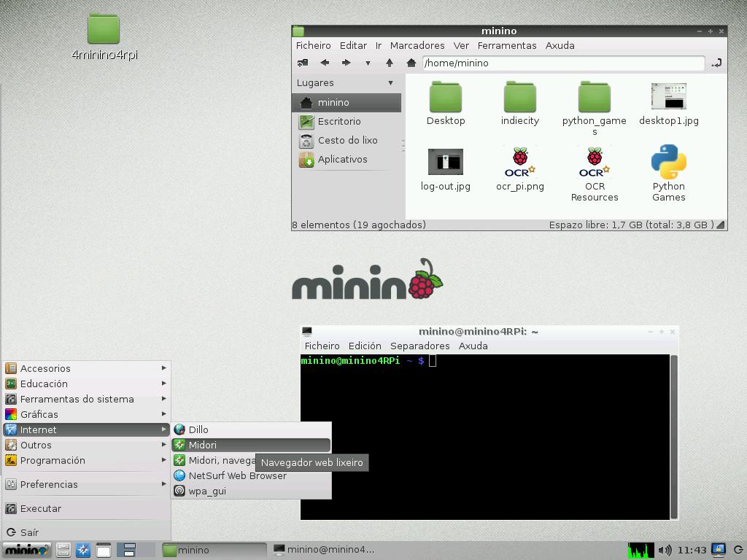This screenshot has width=747, height=560.
Task: Expand Educación submenu
Action: pos(86,384)
